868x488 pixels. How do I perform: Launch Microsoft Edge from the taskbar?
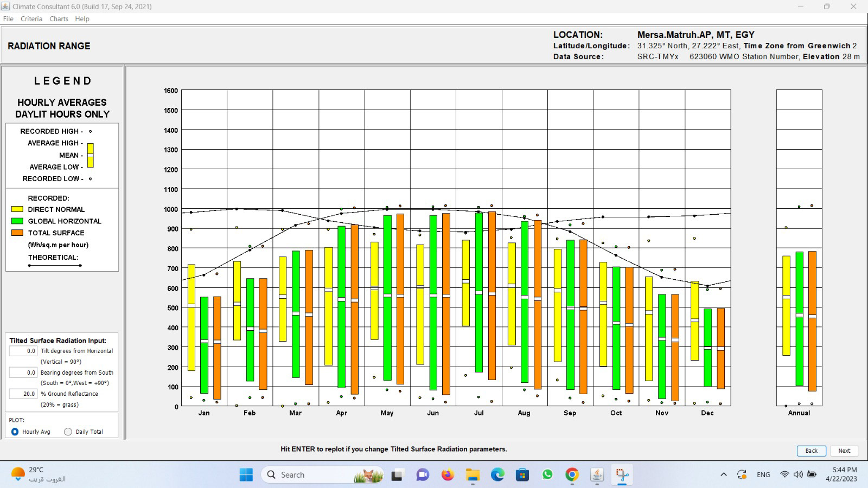pyautogui.click(x=497, y=475)
